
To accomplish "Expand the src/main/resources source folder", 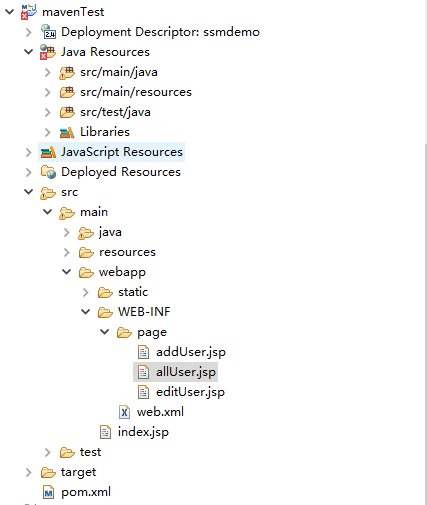I will [48, 92].
